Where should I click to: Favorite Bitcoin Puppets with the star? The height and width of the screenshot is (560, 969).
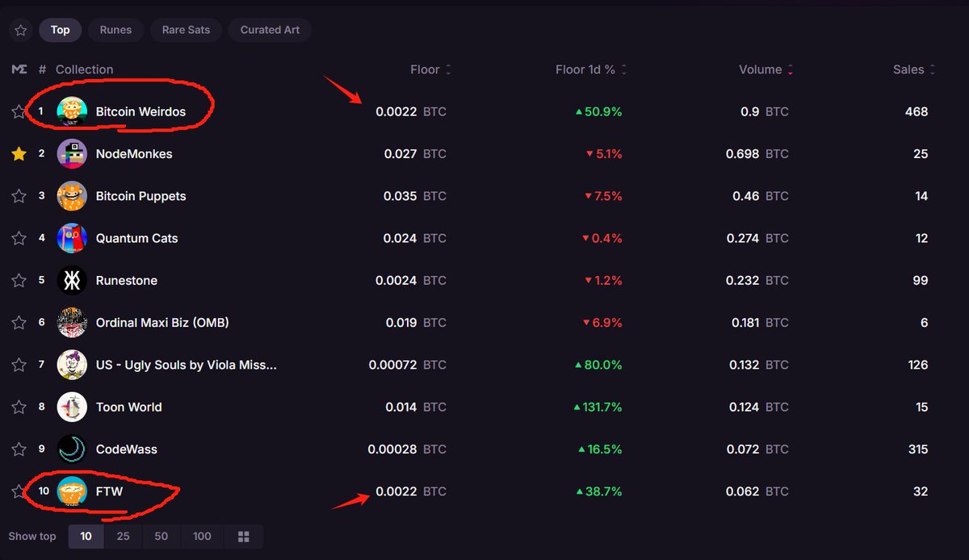[x=19, y=196]
